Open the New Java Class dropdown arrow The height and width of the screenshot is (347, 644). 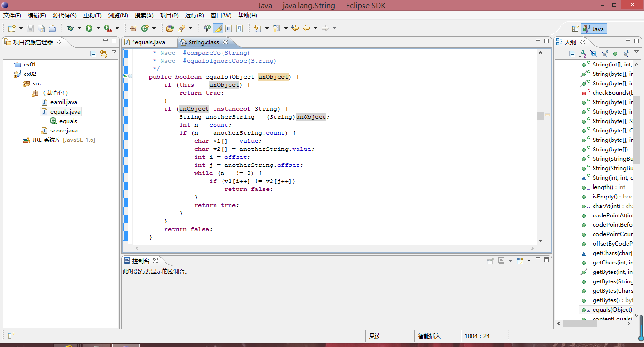tap(154, 28)
